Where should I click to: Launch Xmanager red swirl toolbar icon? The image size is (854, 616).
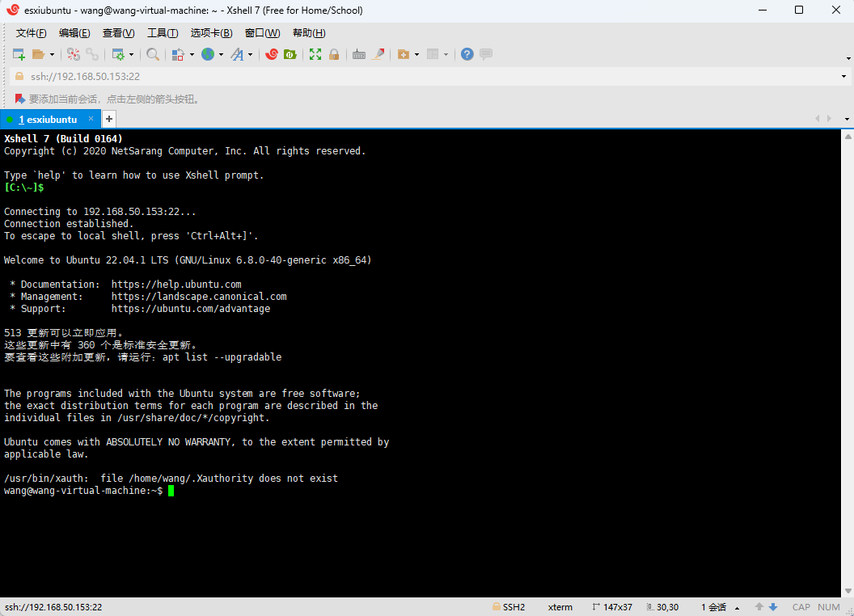271,54
